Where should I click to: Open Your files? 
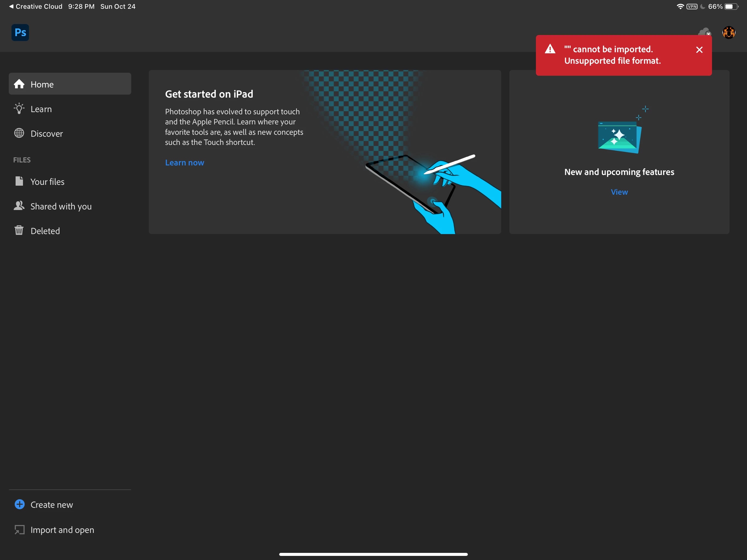pos(47,181)
